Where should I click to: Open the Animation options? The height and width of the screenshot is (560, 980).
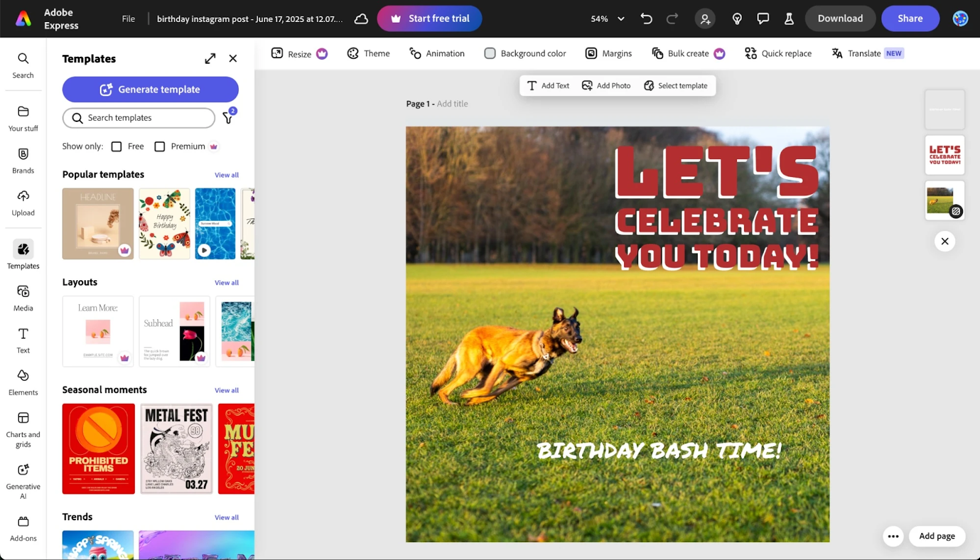[437, 53]
